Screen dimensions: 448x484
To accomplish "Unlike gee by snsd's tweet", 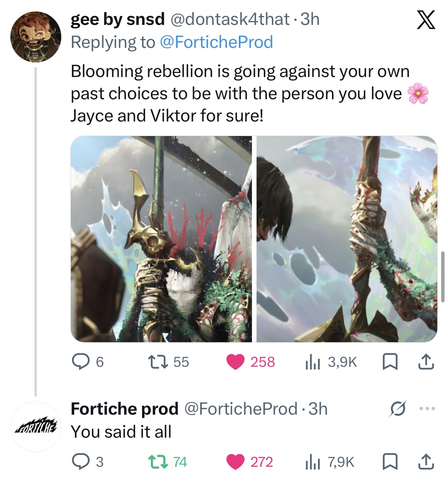I will [235, 362].
